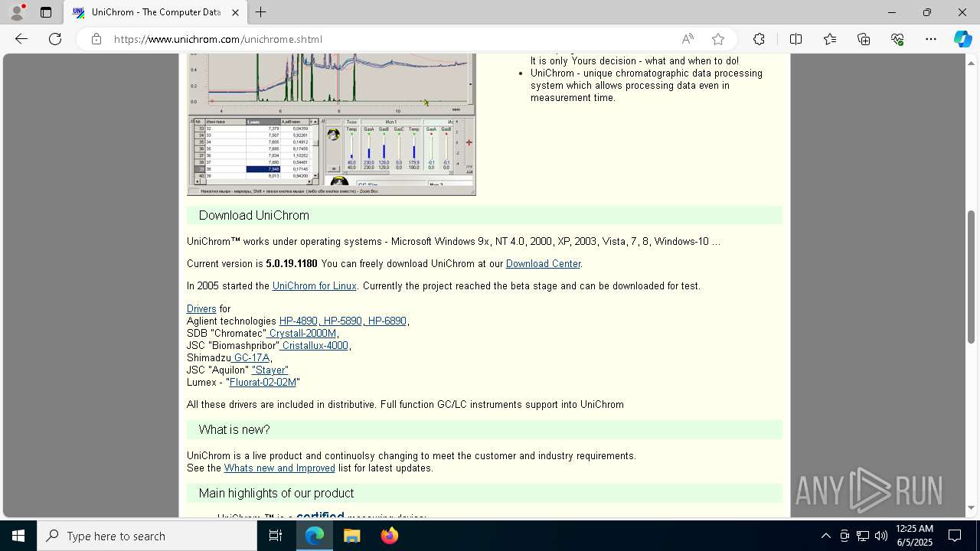Open the clock showing 12:25 AM

[914, 536]
